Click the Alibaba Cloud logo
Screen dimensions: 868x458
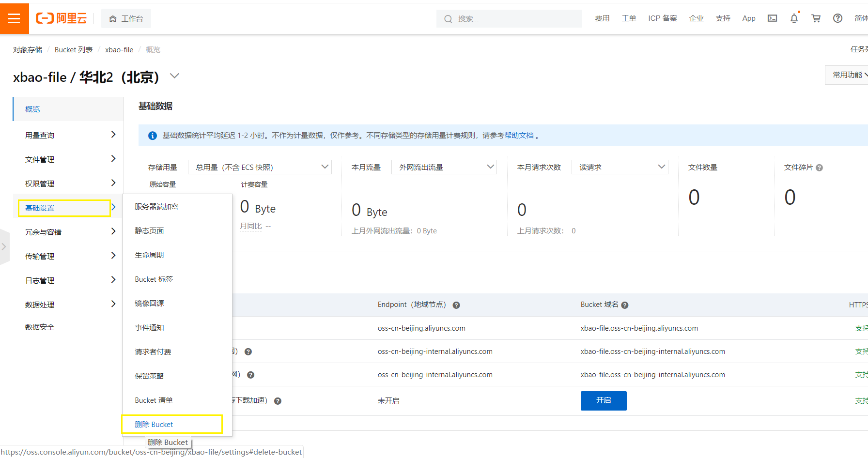pos(62,18)
